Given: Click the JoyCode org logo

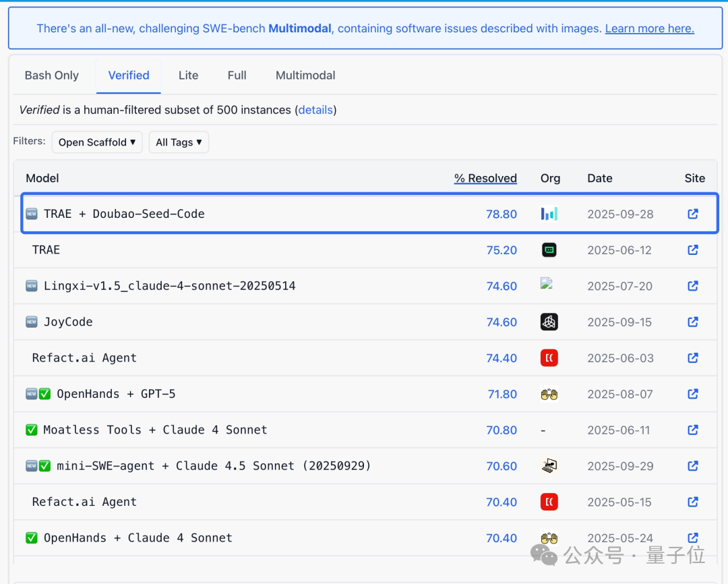Looking at the screenshot, I should (x=549, y=322).
